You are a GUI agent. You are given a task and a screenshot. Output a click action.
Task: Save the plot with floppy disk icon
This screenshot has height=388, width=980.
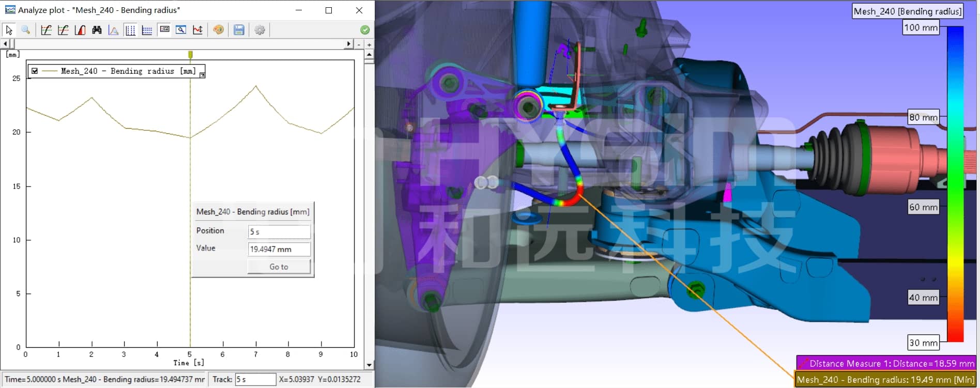(239, 30)
